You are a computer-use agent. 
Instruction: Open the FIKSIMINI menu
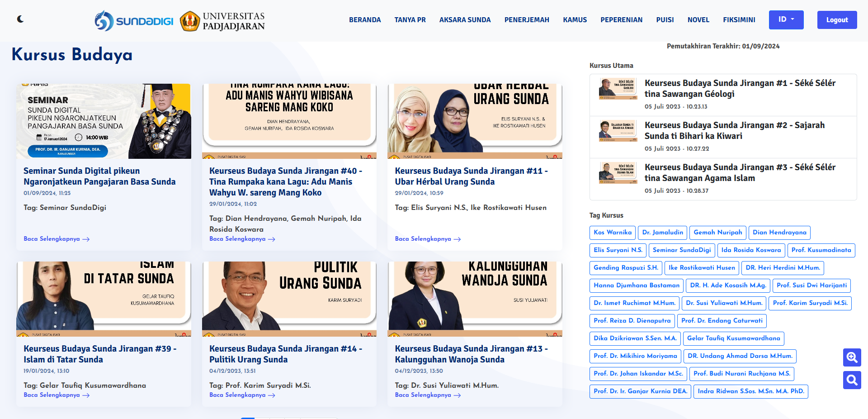(739, 20)
